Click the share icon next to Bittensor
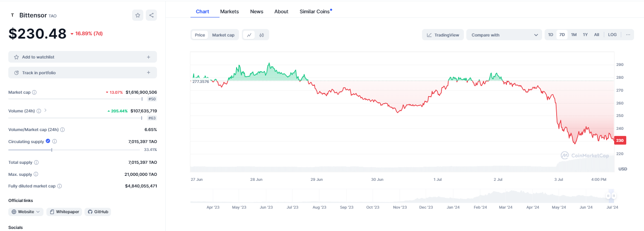The image size is (644, 231). (x=151, y=15)
